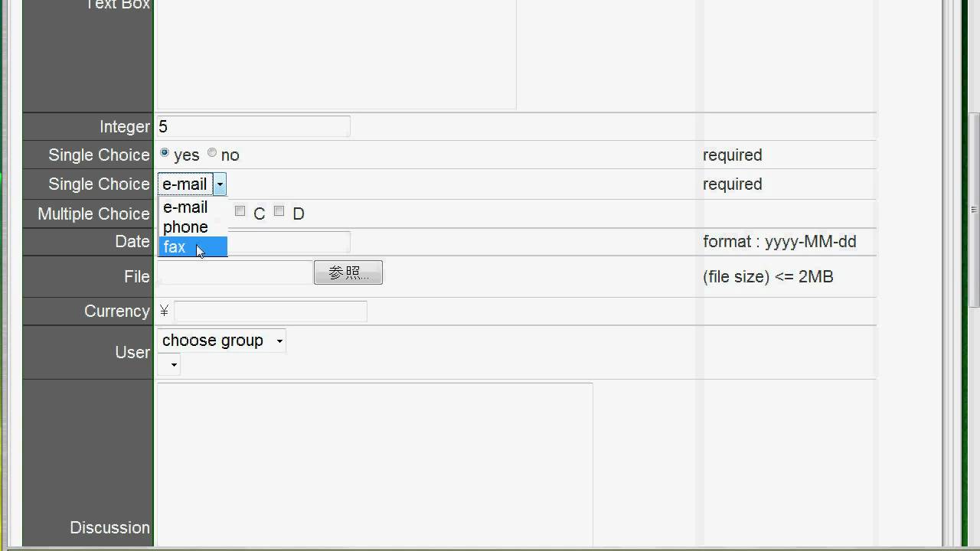Open the 'choose group' dropdown
This screenshot has height=551, width=980.
[x=221, y=341]
